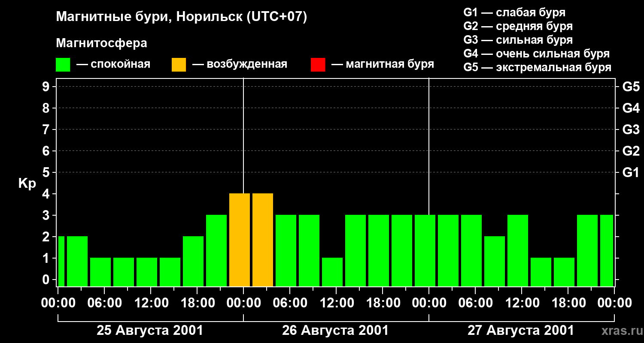The image size is (644, 343).
Task: Click the 'G4' label on right axis
Action: tap(631, 108)
